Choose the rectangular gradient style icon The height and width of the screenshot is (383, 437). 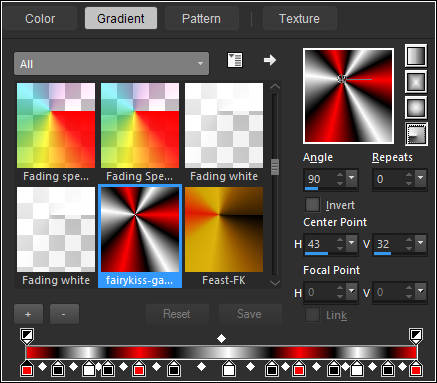(x=416, y=82)
